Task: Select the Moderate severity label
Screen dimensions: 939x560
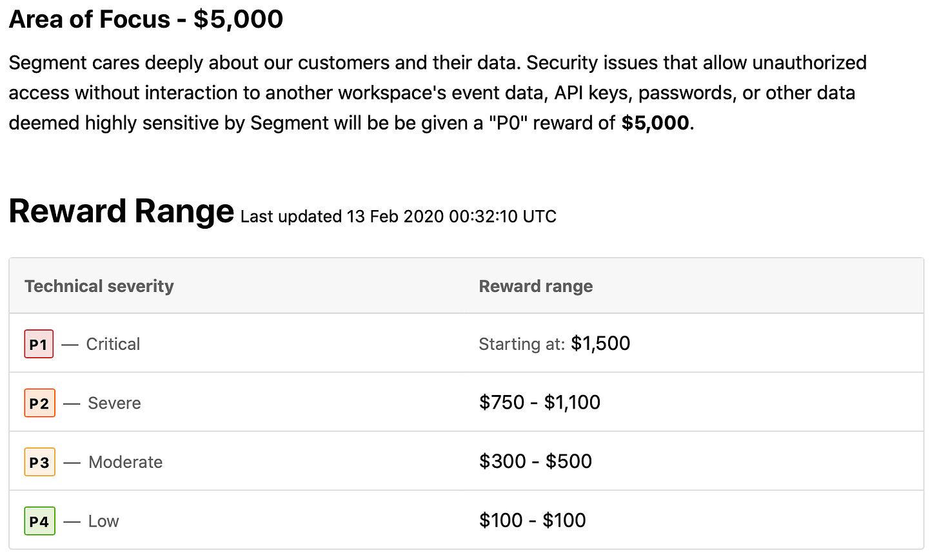Action: (125, 462)
